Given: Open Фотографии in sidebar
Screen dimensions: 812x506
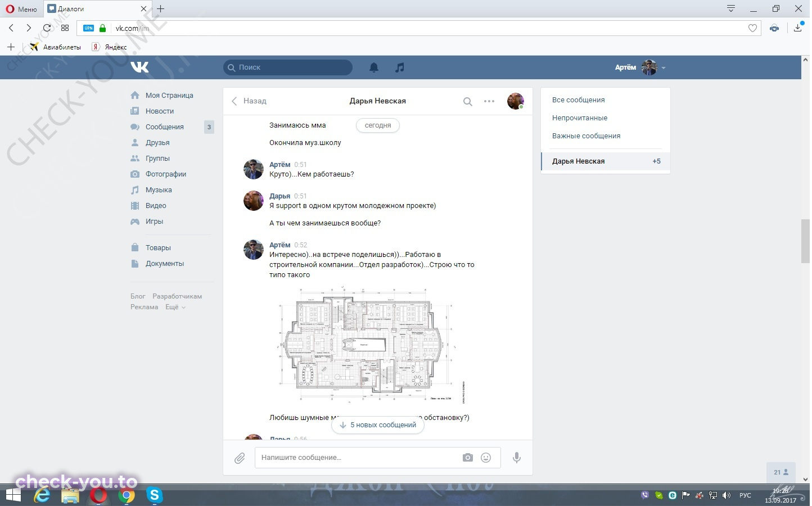Looking at the screenshot, I should point(166,174).
